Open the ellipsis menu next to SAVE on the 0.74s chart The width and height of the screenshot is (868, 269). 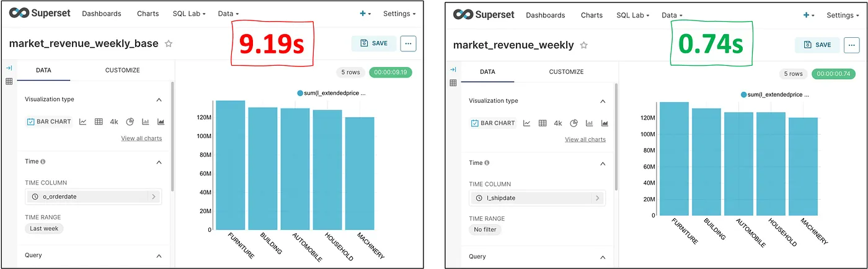pyautogui.click(x=852, y=45)
